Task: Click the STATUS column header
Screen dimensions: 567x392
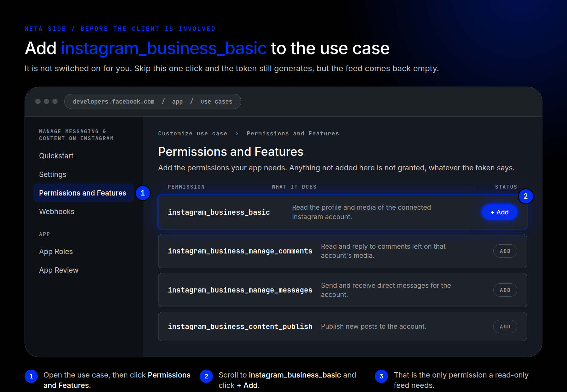Action: point(506,187)
